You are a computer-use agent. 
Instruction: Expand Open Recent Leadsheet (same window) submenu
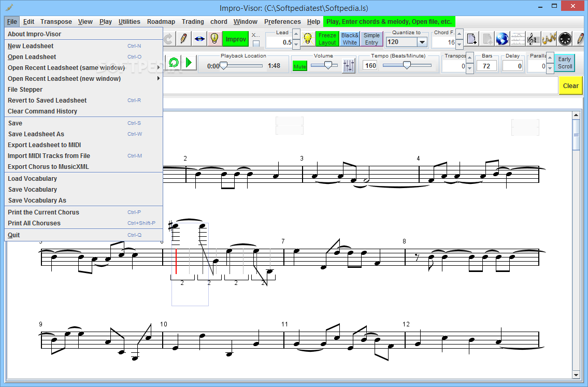84,68
